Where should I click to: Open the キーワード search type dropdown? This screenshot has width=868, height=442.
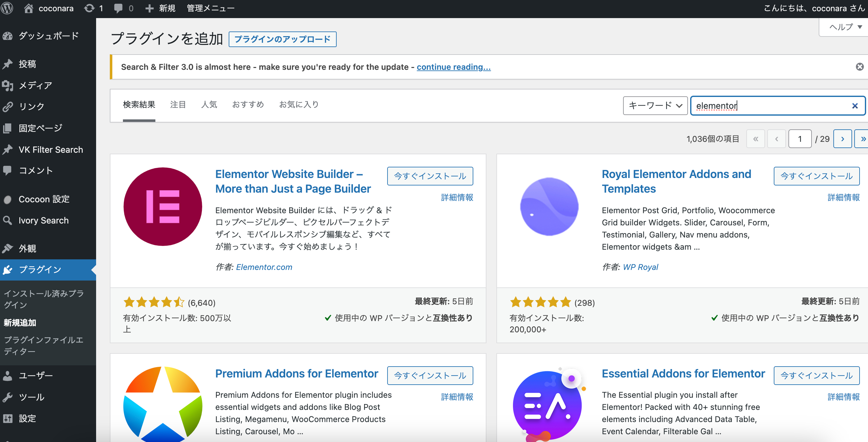[x=655, y=106]
